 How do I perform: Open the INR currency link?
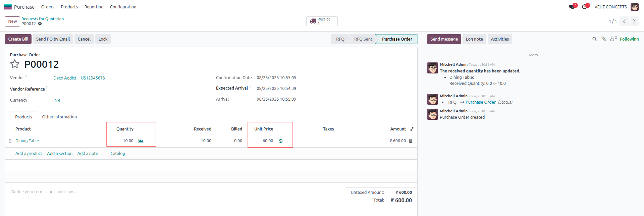pyautogui.click(x=57, y=100)
